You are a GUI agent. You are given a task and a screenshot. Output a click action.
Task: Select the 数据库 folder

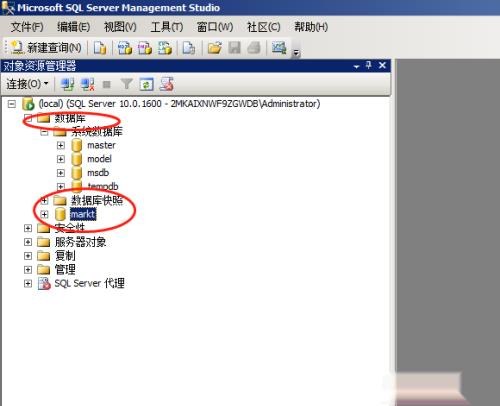70,118
